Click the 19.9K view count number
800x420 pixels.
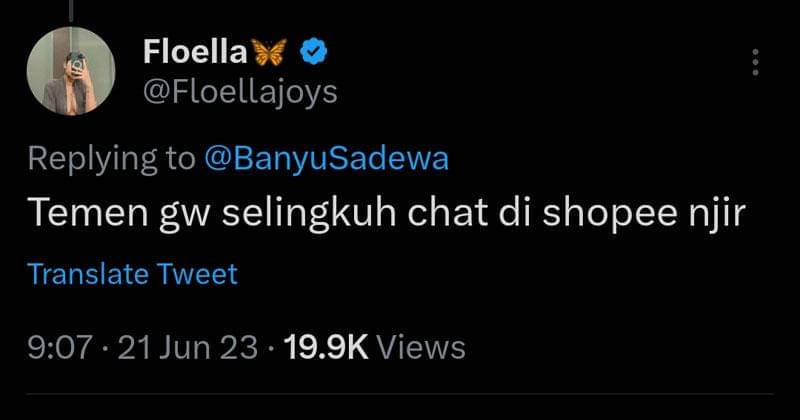(327, 347)
